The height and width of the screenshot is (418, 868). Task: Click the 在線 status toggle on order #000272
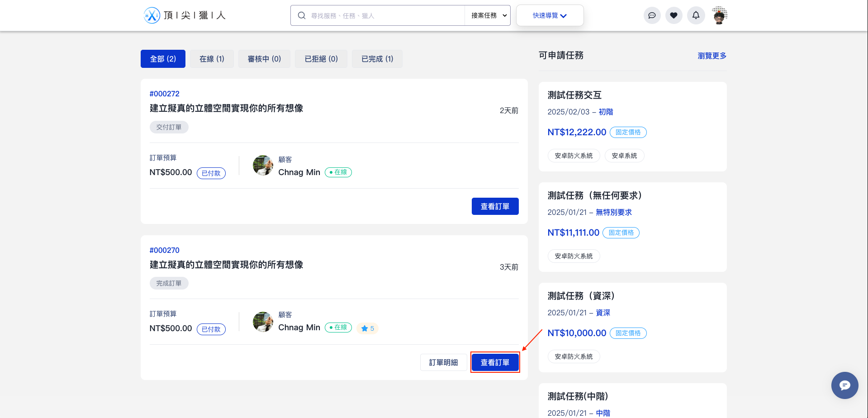click(338, 172)
